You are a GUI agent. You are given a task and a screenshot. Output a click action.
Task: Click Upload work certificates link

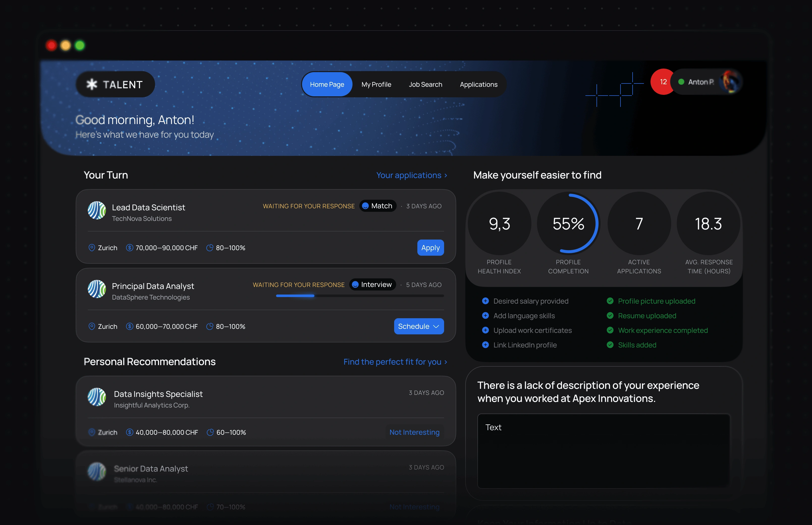pyautogui.click(x=532, y=330)
